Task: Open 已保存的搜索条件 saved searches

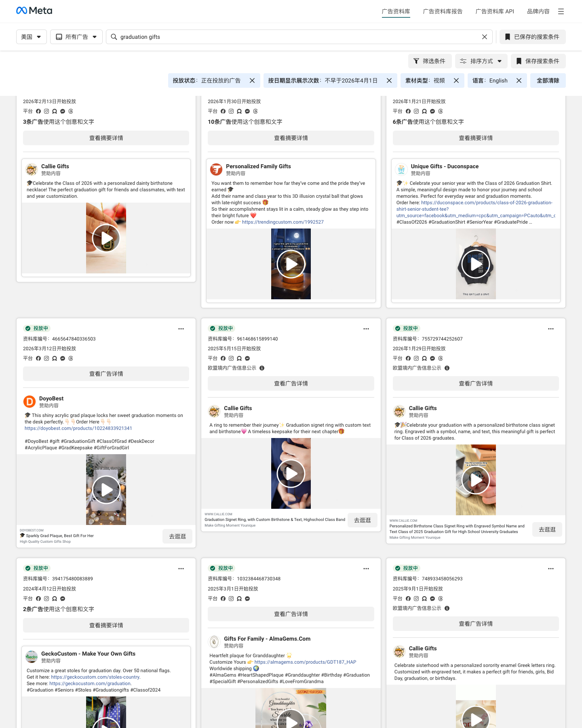Action: (x=532, y=37)
